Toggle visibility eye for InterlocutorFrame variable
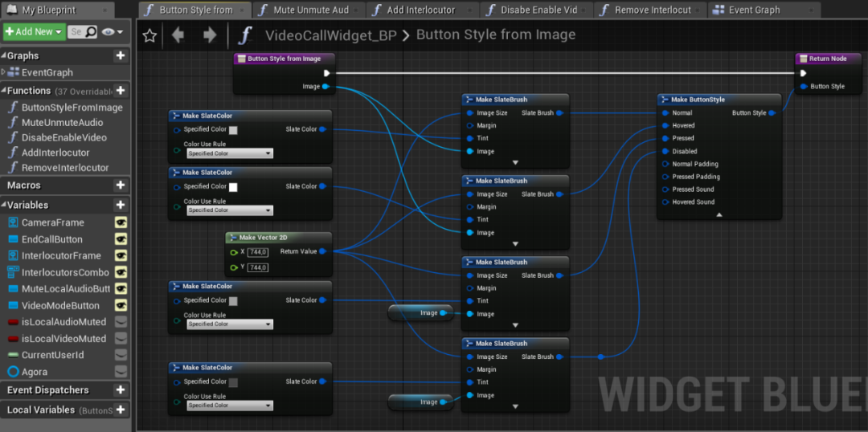 tap(121, 255)
